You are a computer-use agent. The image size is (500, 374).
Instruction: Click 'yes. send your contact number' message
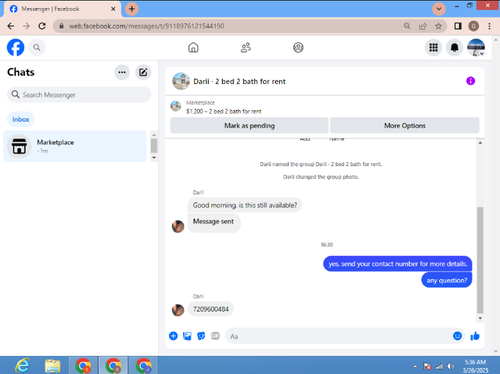397,264
